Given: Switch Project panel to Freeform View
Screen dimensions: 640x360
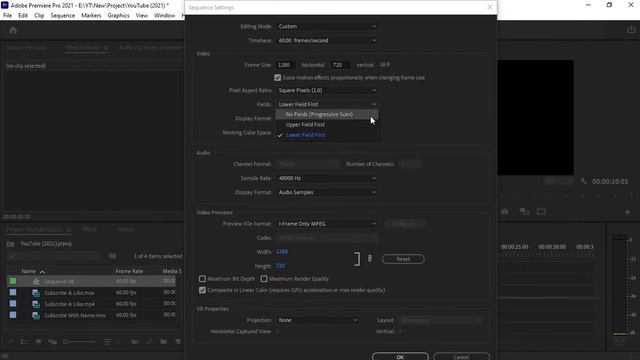Looking at the screenshot, I should point(53,342).
